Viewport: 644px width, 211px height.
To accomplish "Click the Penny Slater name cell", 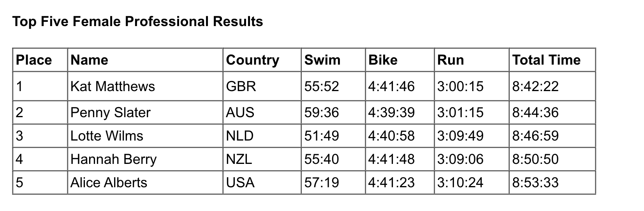I will point(145,113).
